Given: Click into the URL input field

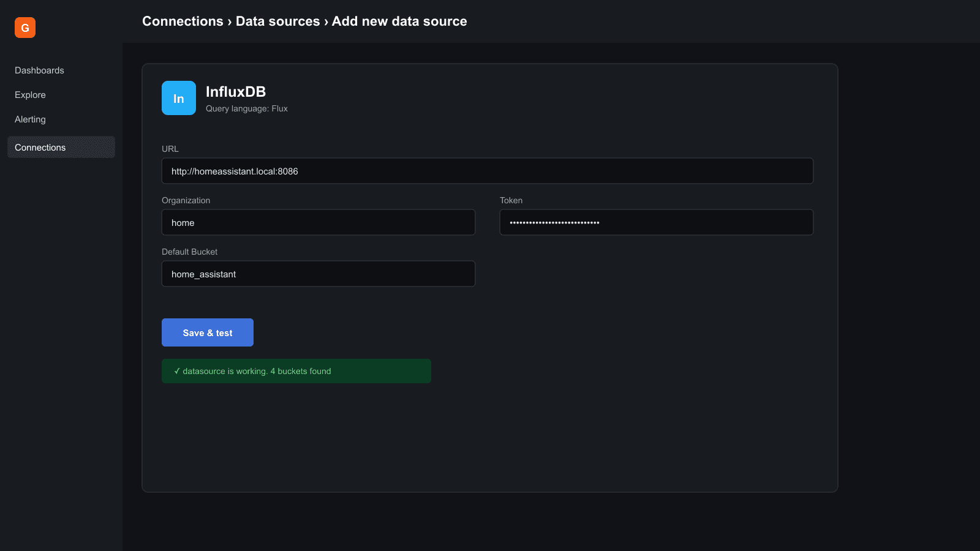Looking at the screenshot, I should point(488,171).
